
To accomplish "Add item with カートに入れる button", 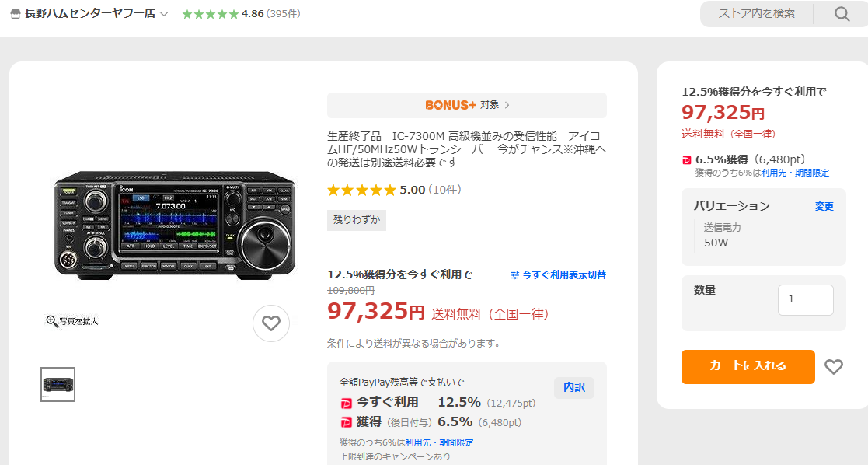I will (x=748, y=366).
